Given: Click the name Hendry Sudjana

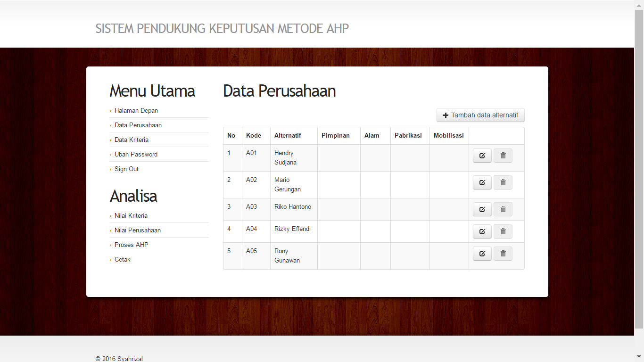Looking at the screenshot, I should point(285,158).
